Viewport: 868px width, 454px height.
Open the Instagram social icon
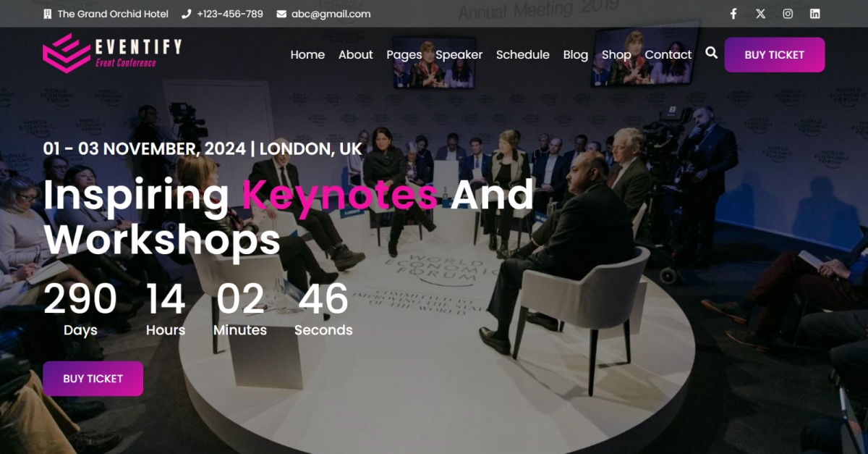tap(788, 14)
